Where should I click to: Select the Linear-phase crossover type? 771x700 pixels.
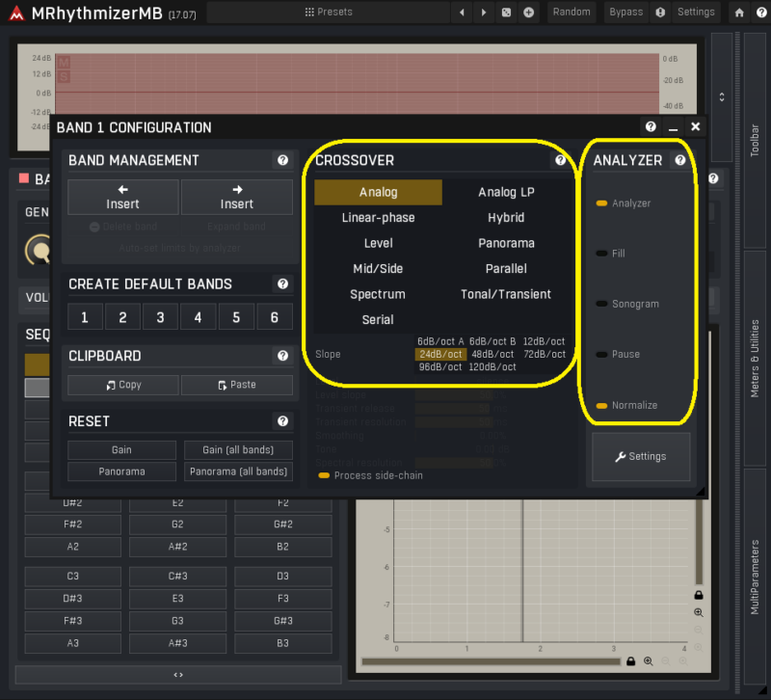(x=378, y=218)
